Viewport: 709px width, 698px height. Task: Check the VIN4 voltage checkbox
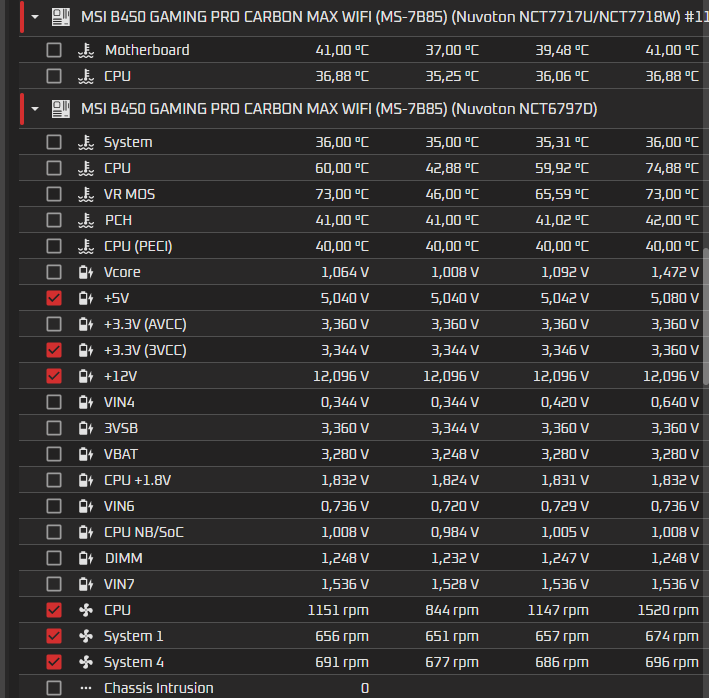click(x=54, y=402)
